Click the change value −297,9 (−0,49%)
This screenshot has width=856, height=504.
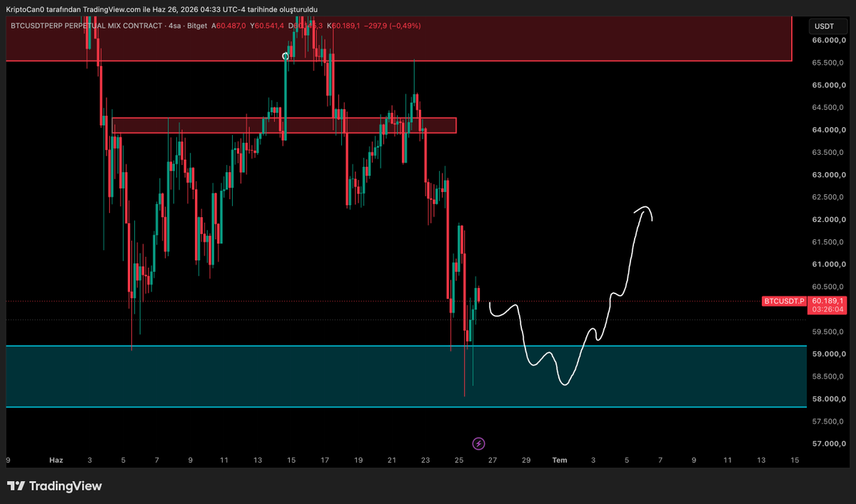coord(392,26)
